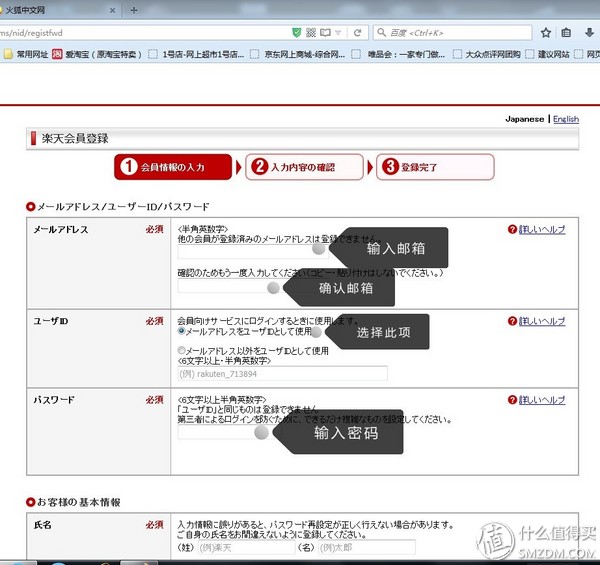Open 1号店 bookmark
The height and width of the screenshot is (565, 600).
[196, 54]
